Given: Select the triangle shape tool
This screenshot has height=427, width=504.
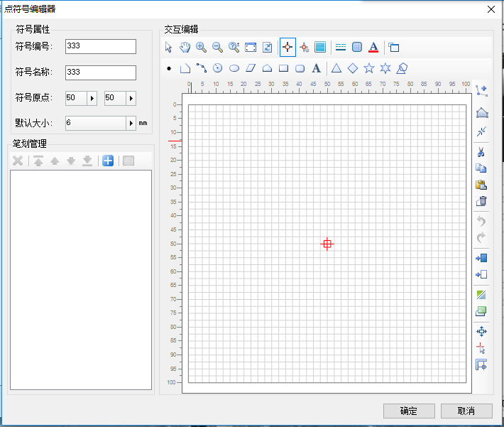Looking at the screenshot, I should coord(336,69).
